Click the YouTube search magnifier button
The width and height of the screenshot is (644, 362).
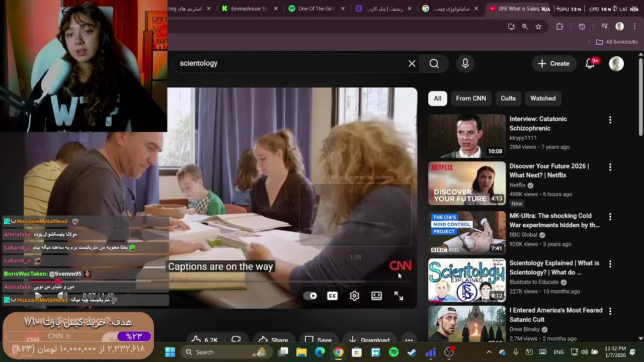coord(434,63)
